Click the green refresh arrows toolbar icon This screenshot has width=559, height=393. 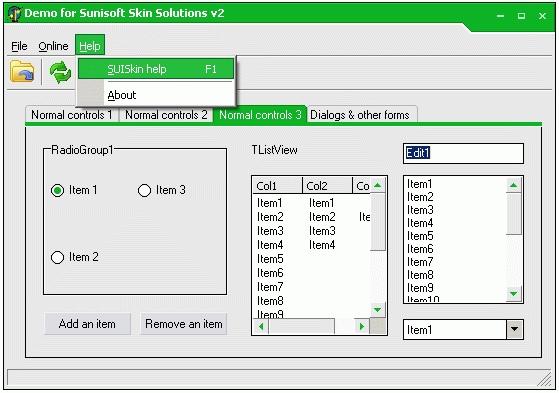pyautogui.click(x=60, y=72)
